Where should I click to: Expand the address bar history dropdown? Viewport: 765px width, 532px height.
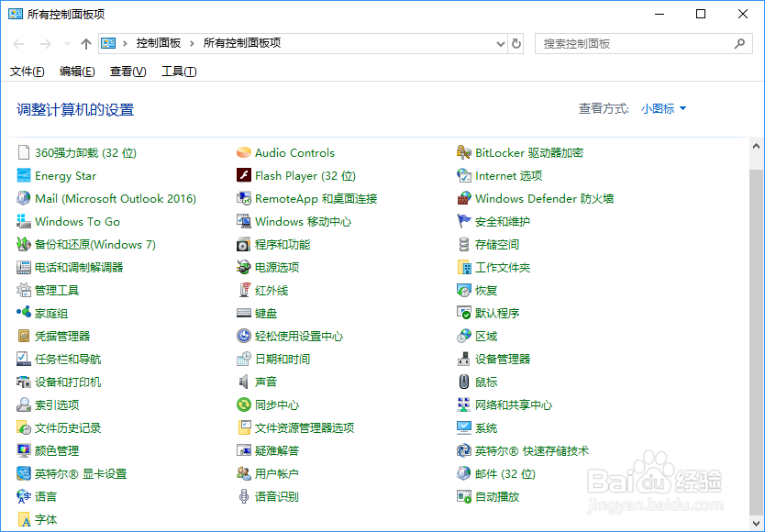point(500,43)
